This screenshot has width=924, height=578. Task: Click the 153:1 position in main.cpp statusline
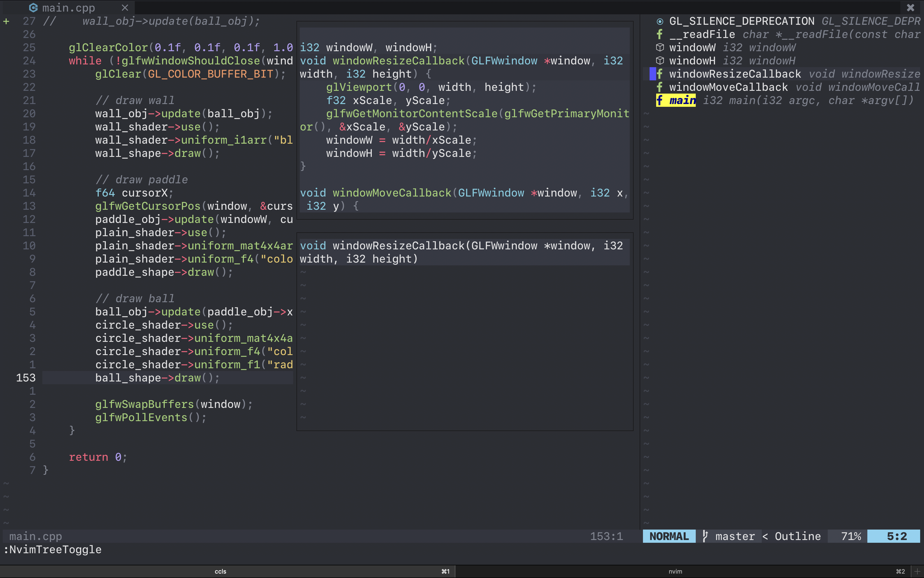point(606,536)
